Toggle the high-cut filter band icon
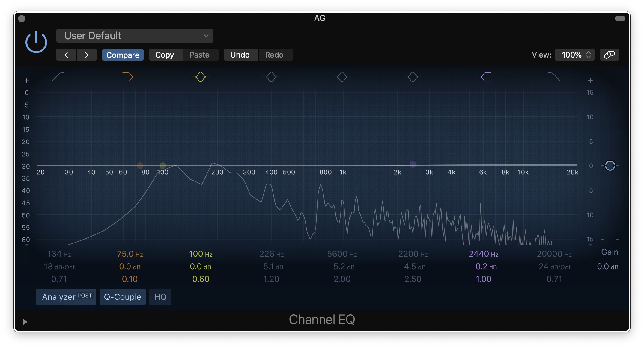This screenshot has height=348, width=644. (554, 77)
